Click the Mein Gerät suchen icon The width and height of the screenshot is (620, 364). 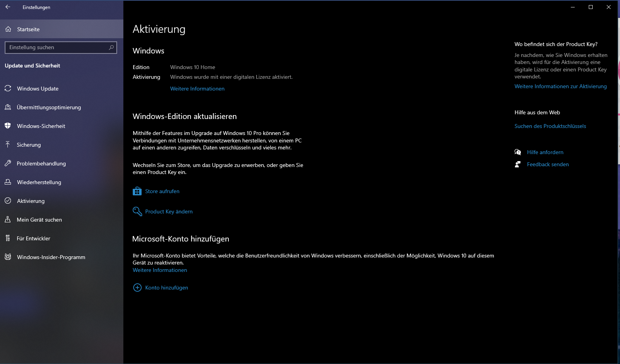tap(8, 220)
